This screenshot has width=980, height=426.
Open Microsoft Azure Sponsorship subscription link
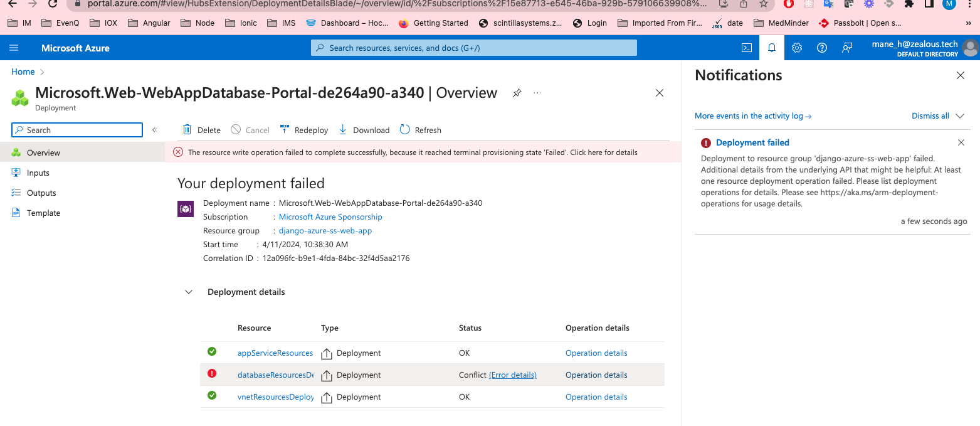click(x=330, y=217)
